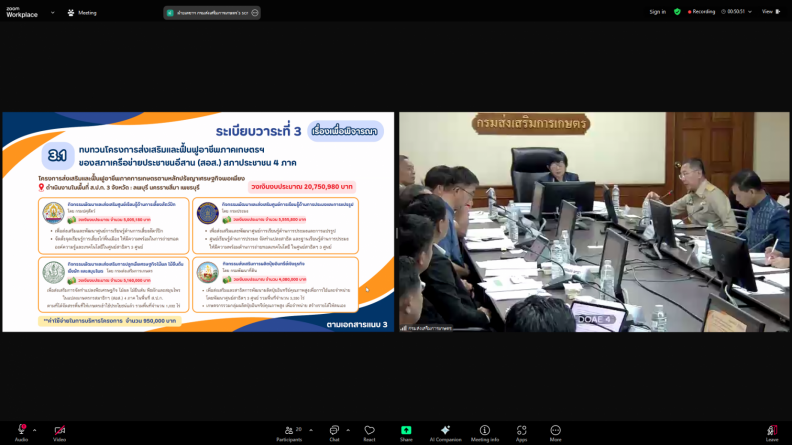Expand the Participants options arrow

tap(311, 430)
